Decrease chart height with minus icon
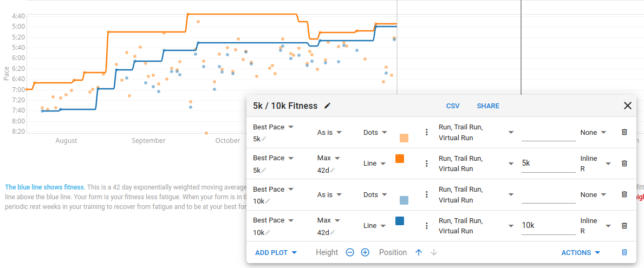The width and height of the screenshot is (644, 268). [350, 252]
